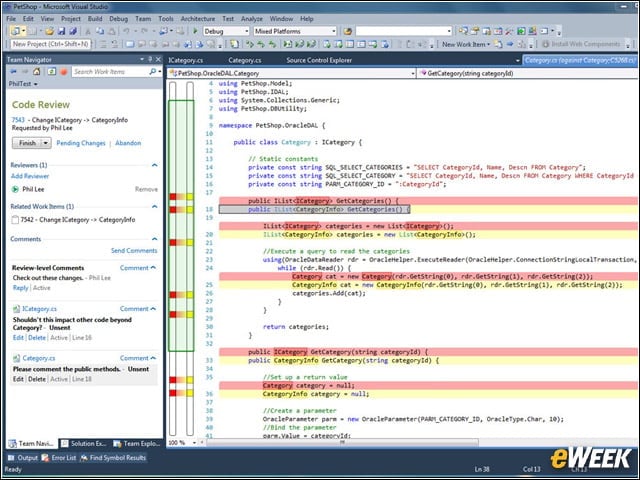Collapse the Related Work Items section
640x480 pixels.
pyautogui.click(x=154, y=207)
